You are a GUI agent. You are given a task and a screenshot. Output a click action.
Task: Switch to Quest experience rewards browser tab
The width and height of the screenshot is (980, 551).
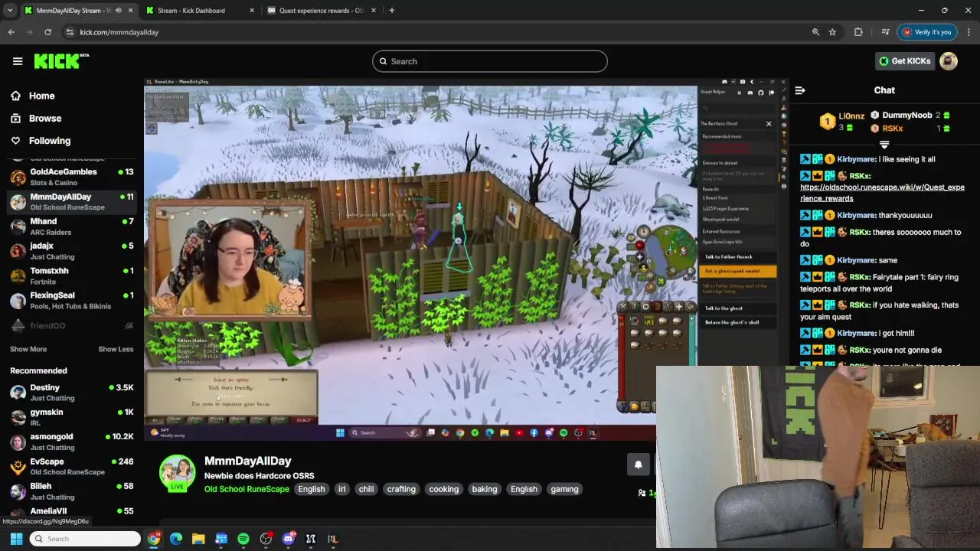321,11
